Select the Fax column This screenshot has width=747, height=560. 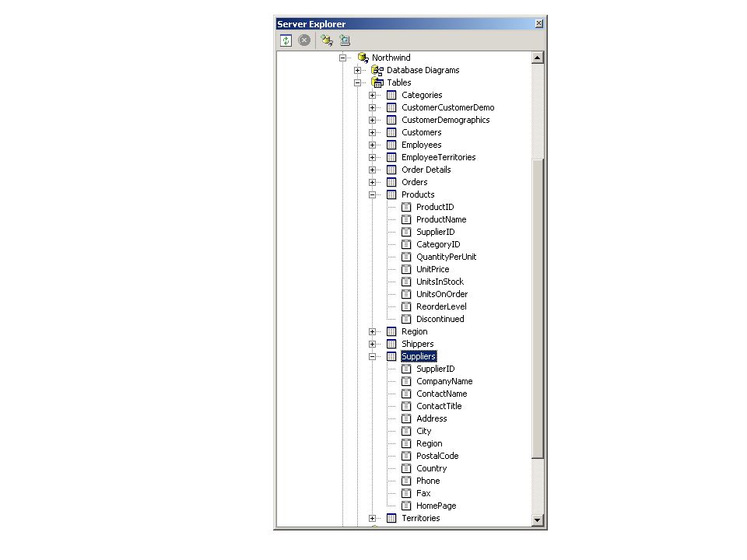coord(423,493)
